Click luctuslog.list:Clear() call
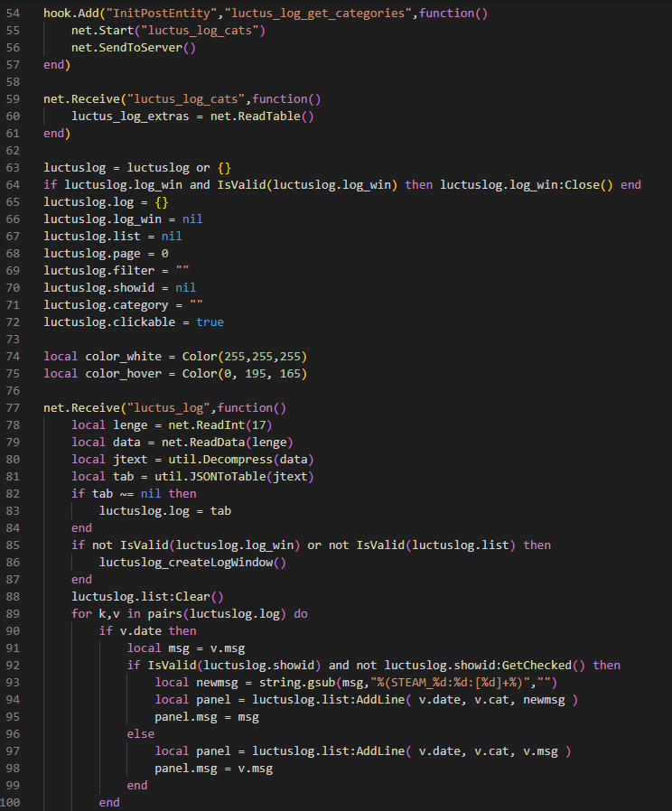672x811 pixels. (x=147, y=596)
